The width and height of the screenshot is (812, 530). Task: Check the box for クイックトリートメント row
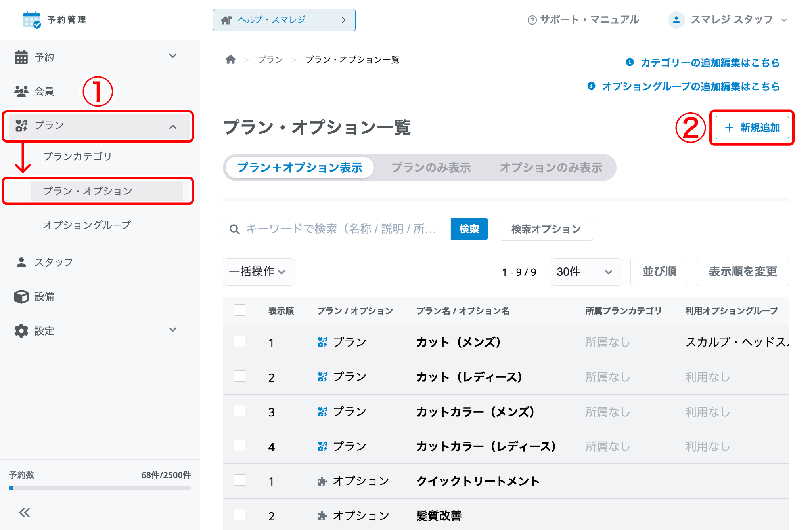[x=239, y=480]
